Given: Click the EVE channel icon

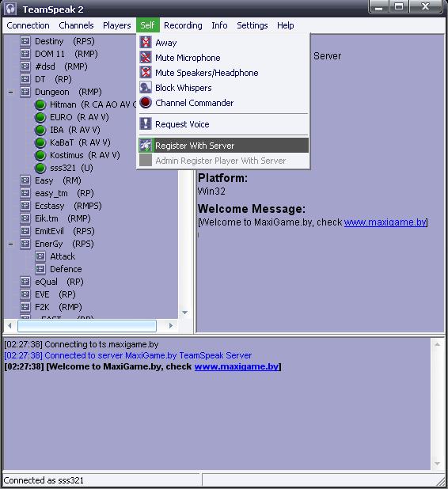Looking at the screenshot, I should (x=25, y=294).
